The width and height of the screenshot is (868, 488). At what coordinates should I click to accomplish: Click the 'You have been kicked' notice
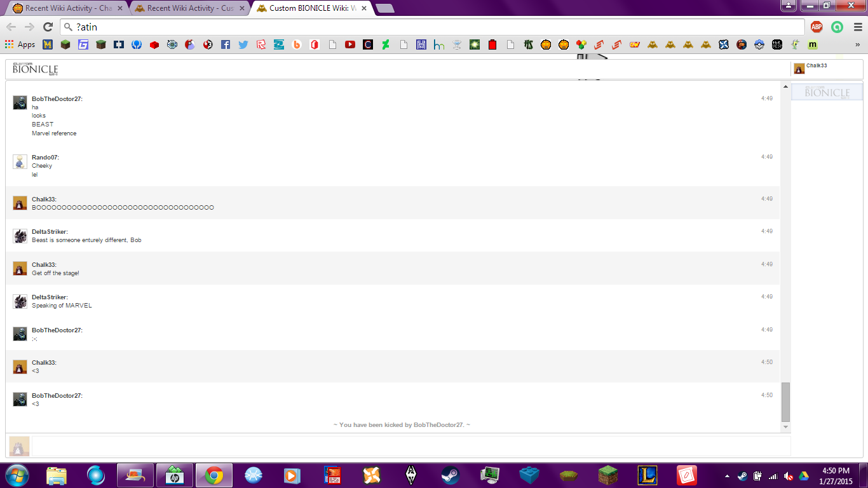(402, 424)
